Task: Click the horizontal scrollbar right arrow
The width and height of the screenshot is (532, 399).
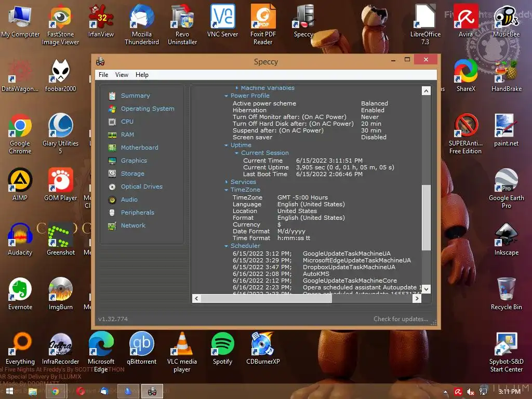Action: [x=417, y=298]
